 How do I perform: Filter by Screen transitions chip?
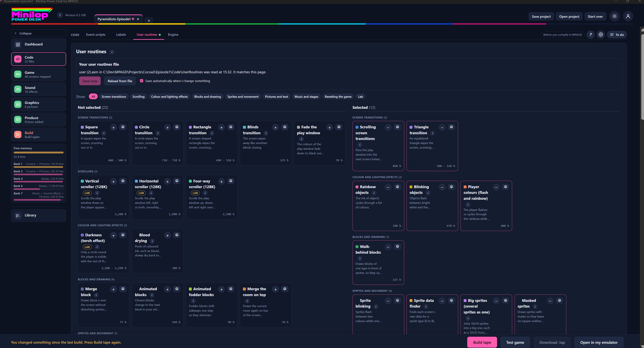(114, 97)
